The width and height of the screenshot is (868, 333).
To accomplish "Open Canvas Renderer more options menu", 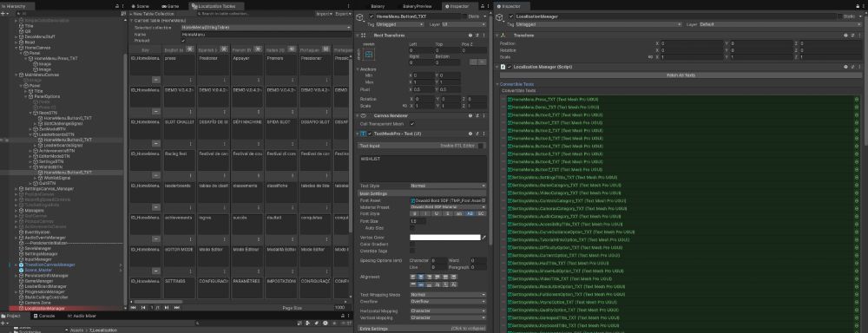I will 483,115.
